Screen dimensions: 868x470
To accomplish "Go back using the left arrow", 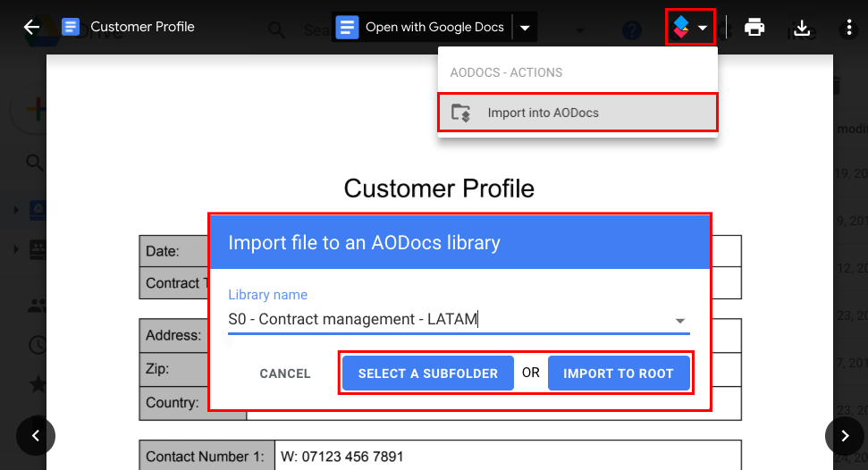I will [31, 27].
